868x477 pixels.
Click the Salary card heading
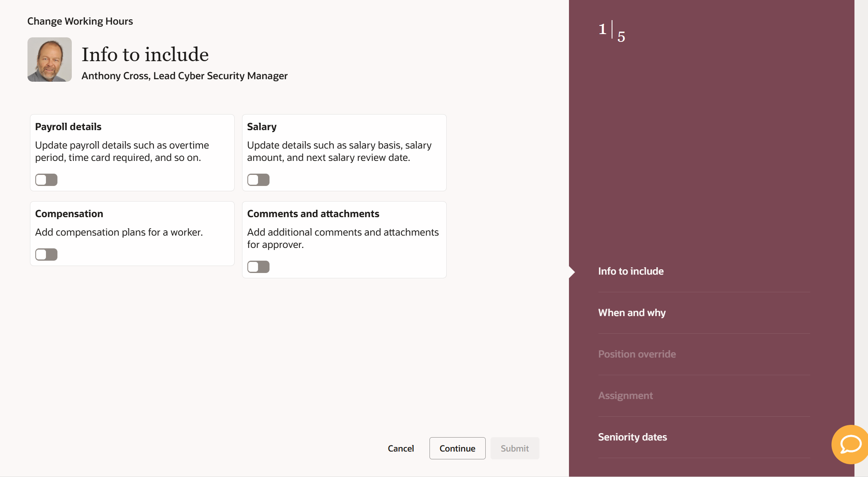click(262, 127)
